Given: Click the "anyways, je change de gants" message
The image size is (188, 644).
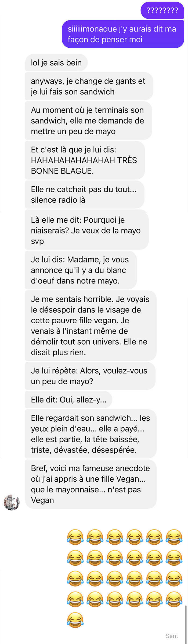Looking at the screenshot, I should coord(89,86).
